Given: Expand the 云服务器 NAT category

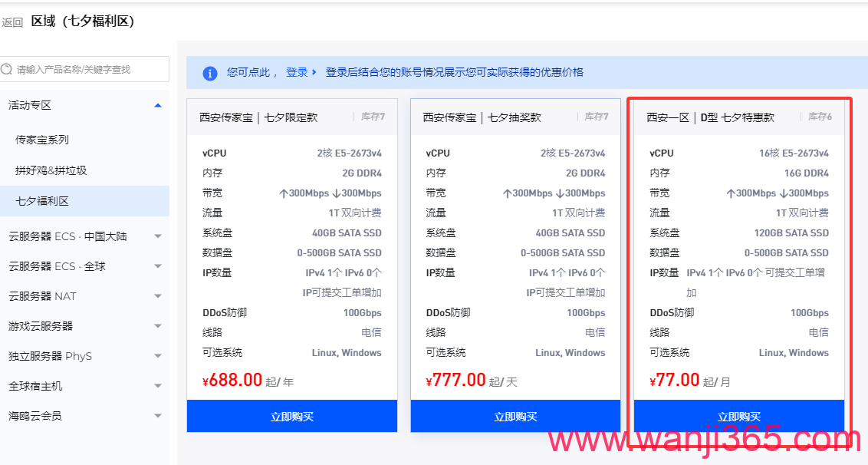Looking at the screenshot, I should 158,296.
